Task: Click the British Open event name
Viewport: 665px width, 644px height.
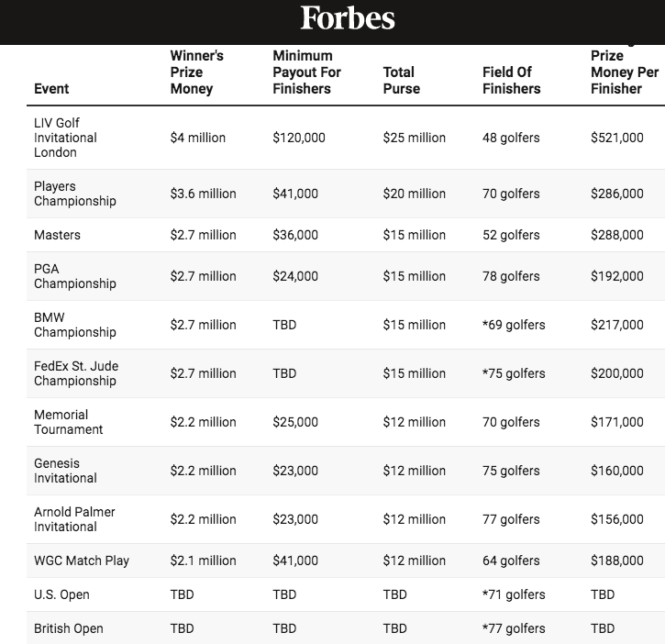Action: [x=68, y=628]
